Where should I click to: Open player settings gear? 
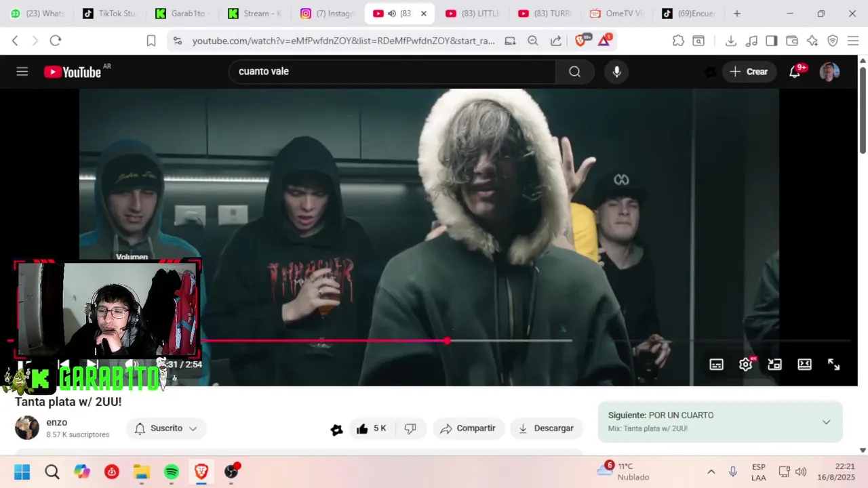point(745,364)
